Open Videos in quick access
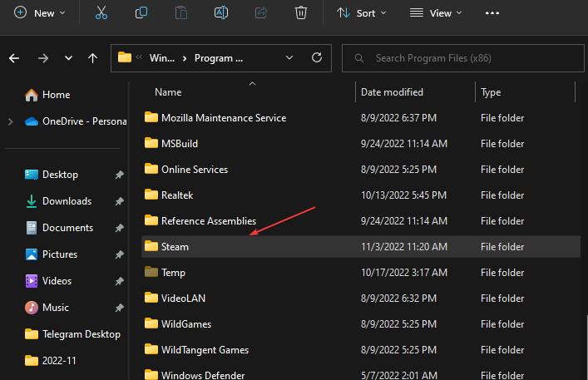 point(48,281)
